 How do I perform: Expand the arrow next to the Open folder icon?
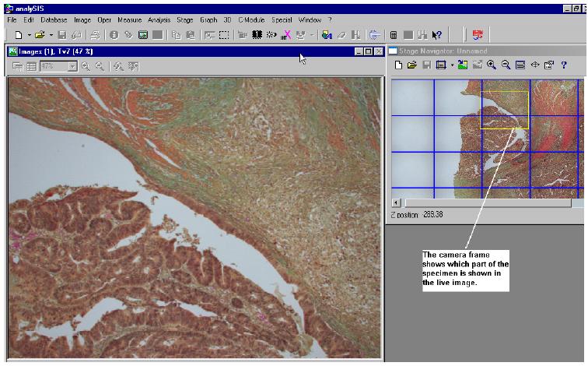coord(51,35)
